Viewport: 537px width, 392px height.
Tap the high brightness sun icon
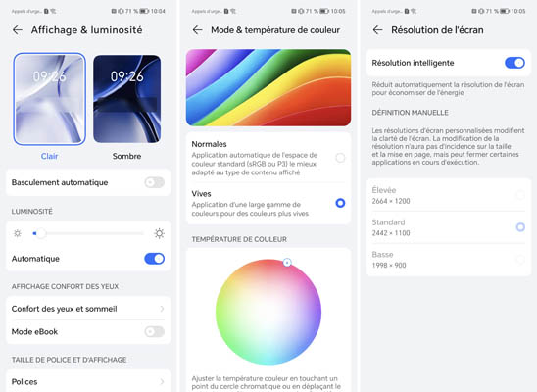159,233
